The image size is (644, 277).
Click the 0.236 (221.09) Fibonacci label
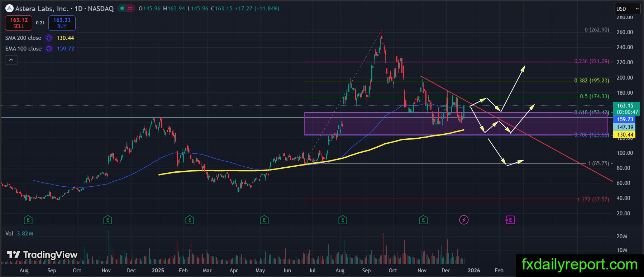tap(592, 61)
